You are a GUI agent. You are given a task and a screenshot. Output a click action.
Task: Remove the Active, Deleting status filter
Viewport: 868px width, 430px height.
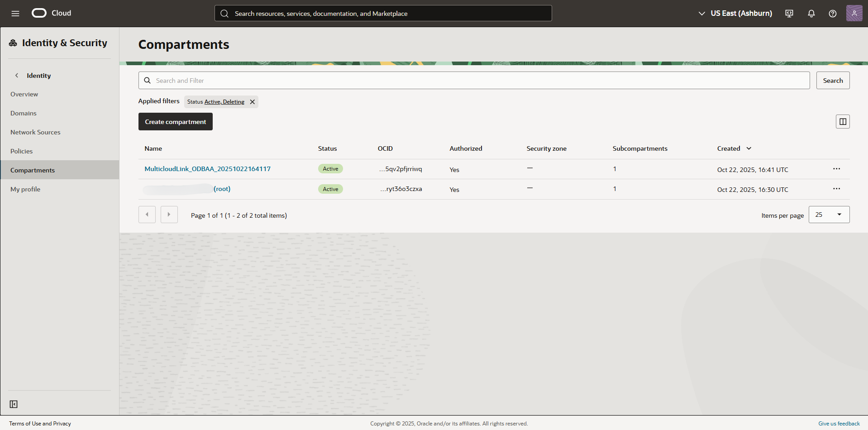pyautogui.click(x=252, y=101)
